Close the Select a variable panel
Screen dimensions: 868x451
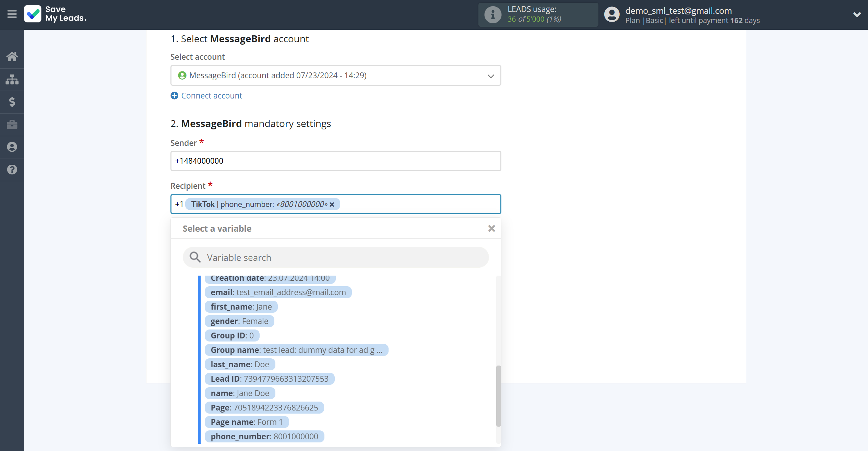pos(491,229)
